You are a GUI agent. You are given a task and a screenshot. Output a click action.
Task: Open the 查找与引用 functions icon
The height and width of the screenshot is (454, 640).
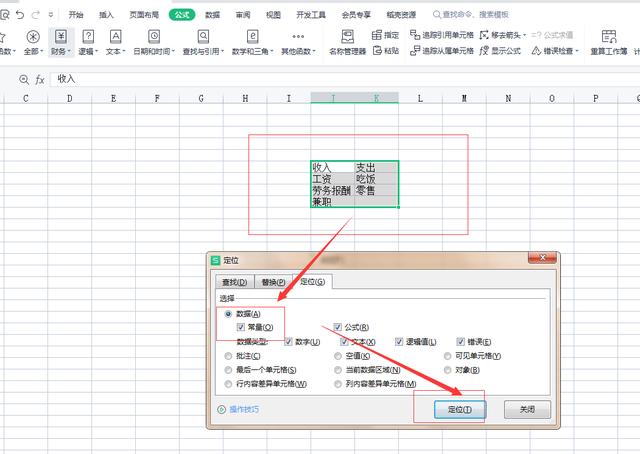click(203, 37)
